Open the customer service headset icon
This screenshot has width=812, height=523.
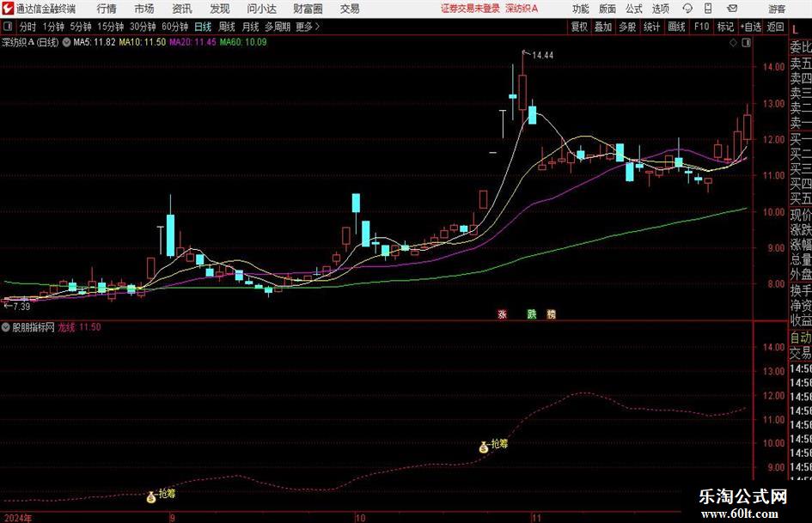[x=687, y=9]
